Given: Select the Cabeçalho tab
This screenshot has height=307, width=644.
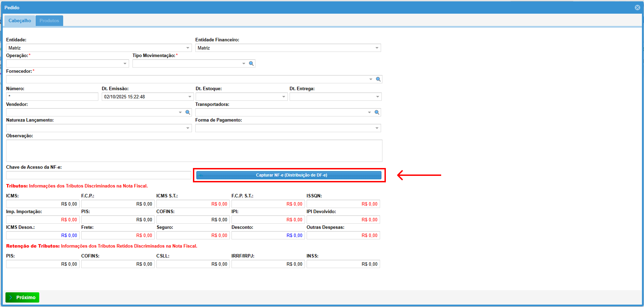Looking at the screenshot, I should click(x=20, y=20).
